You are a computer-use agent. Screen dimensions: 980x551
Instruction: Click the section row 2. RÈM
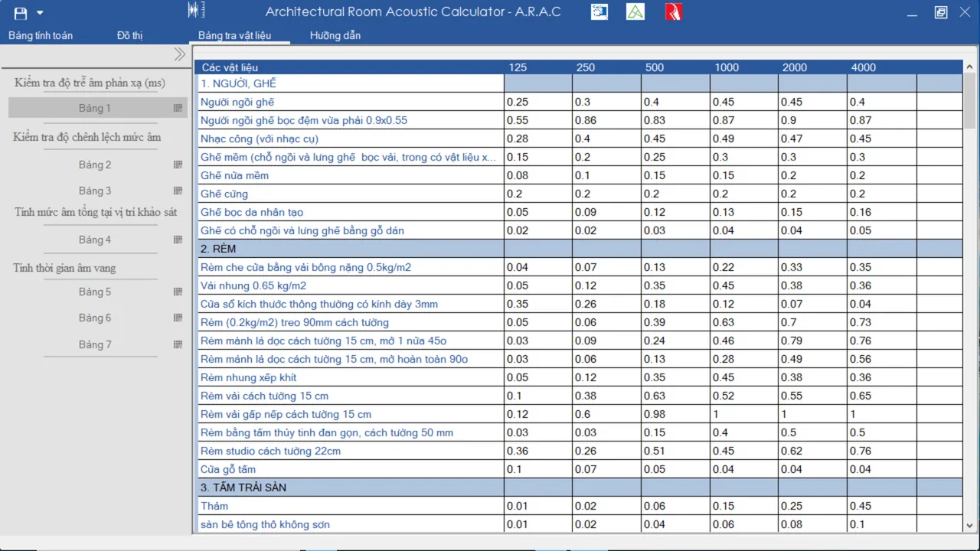tap(580, 249)
